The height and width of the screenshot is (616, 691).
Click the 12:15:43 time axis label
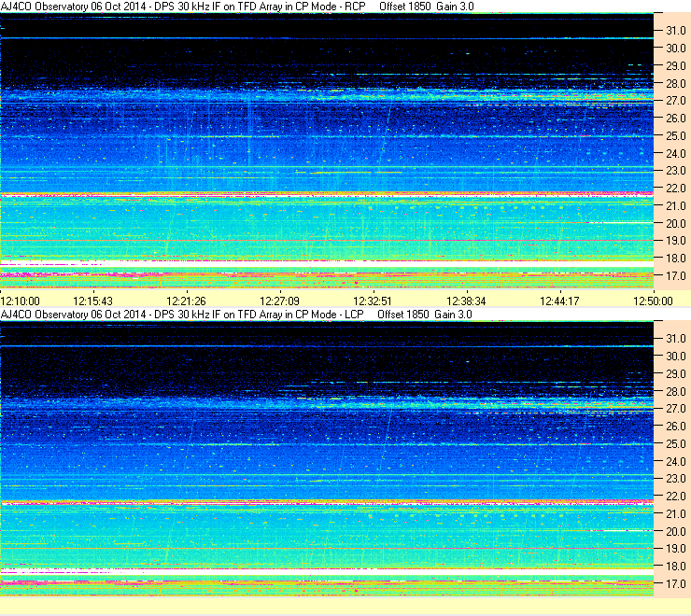[92, 301]
